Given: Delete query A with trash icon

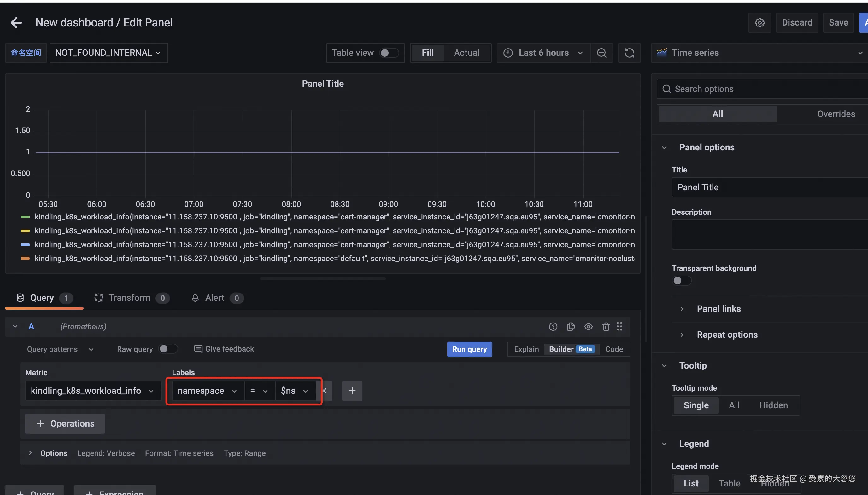Looking at the screenshot, I should click(606, 327).
